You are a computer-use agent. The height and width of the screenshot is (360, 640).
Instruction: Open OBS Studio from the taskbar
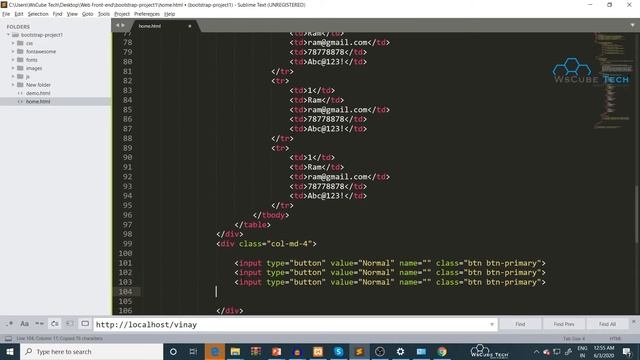tap(380, 351)
